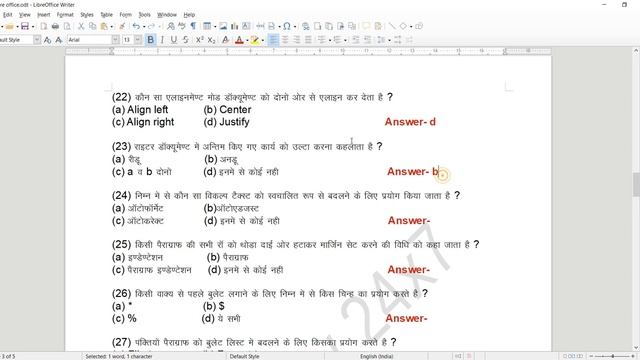Click the Spelling check icon
The width and height of the screenshot is (640, 360).
click(182, 27)
